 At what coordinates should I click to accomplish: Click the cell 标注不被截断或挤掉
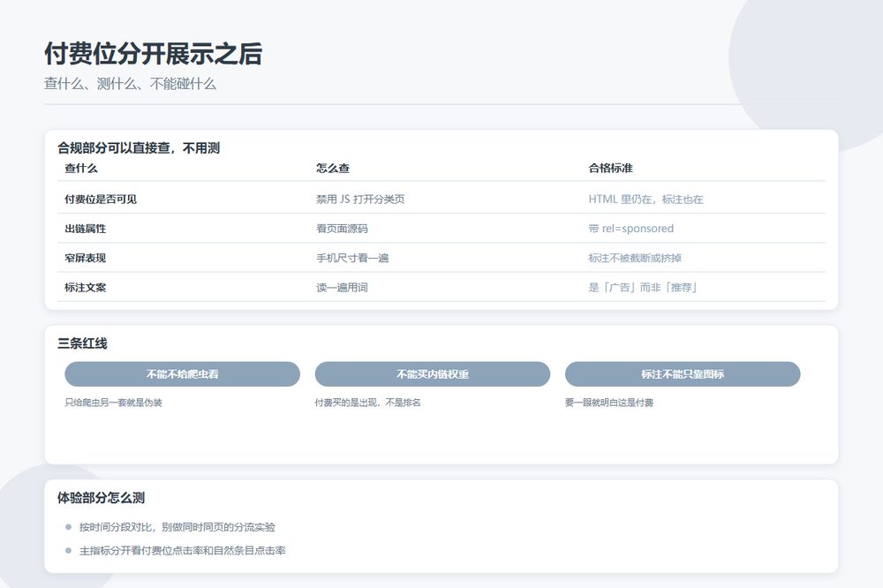pyautogui.click(x=635, y=258)
